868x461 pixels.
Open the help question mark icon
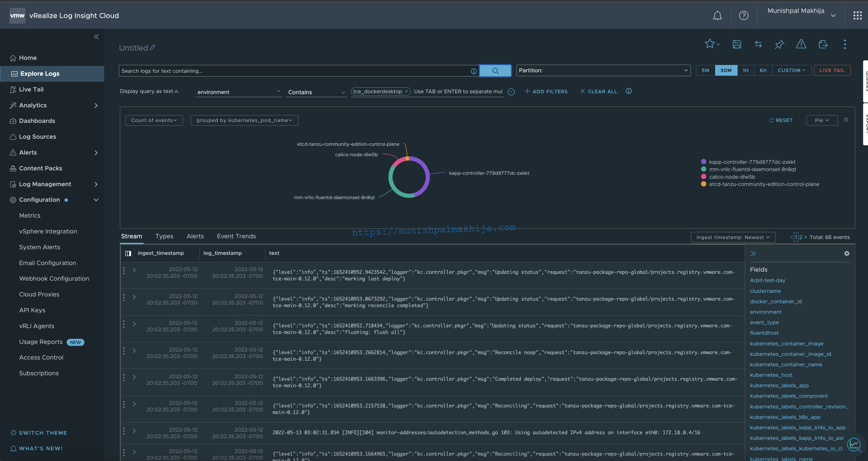pyautogui.click(x=744, y=16)
